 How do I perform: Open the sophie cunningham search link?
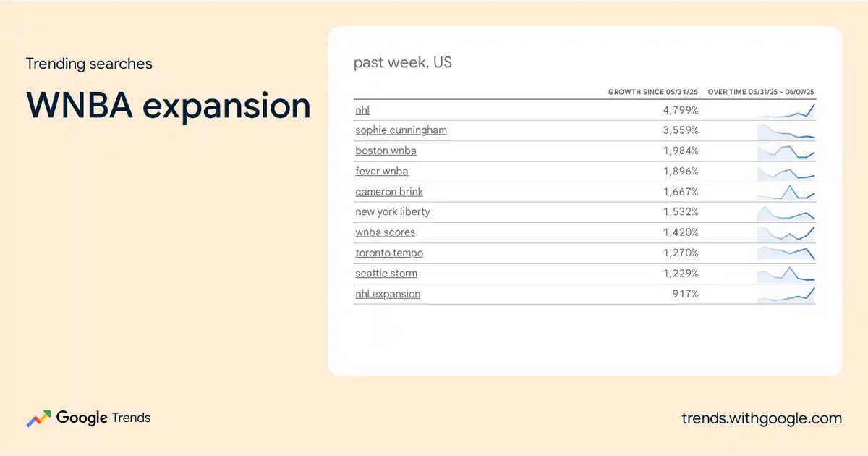401,130
